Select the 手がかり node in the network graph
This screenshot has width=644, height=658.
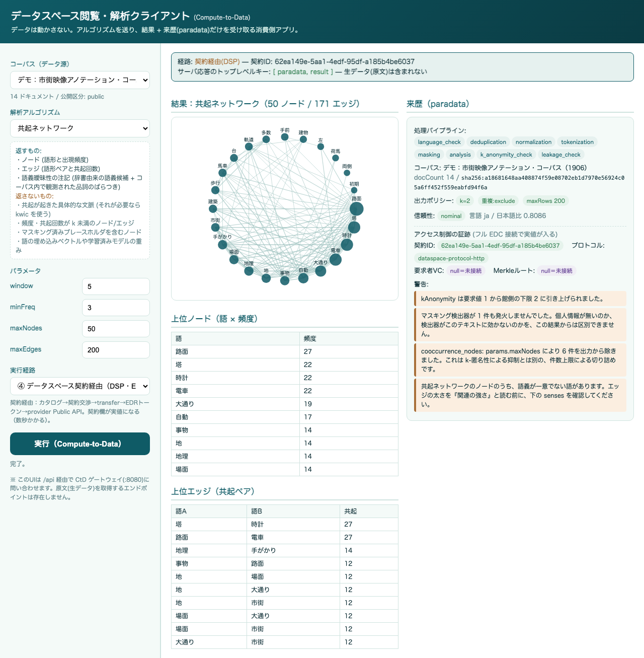(222, 245)
